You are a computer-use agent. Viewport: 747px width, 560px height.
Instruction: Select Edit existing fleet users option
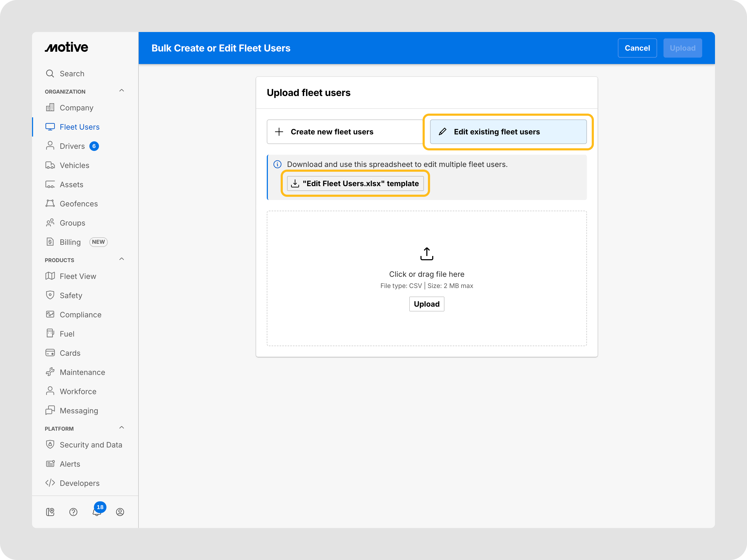tap(508, 132)
